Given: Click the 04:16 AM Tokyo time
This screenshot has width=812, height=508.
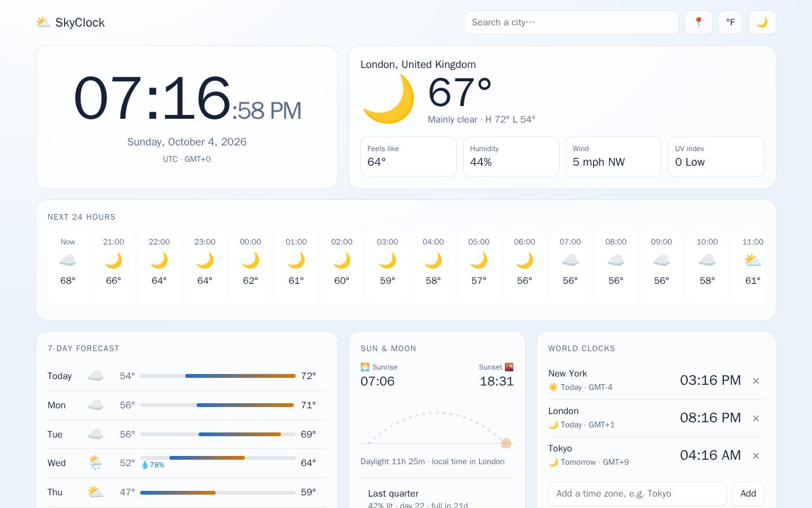Looking at the screenshot, I should pyautogui.click(x=710, y=455).
